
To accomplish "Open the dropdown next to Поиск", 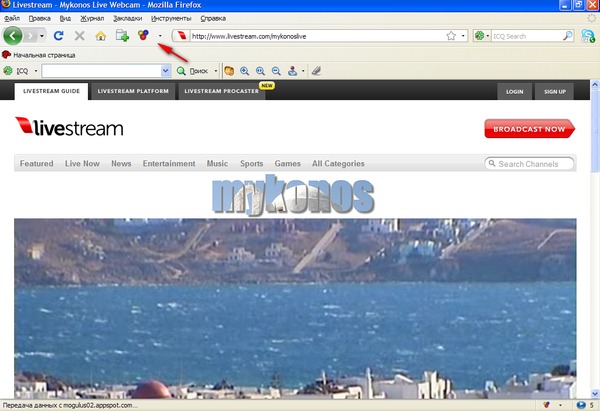I will 215,71.
